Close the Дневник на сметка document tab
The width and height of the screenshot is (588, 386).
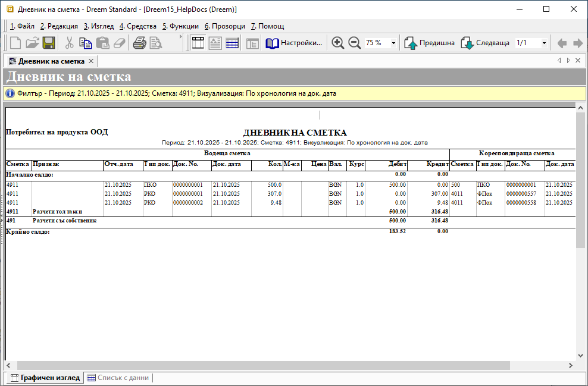tap(91, 61)
